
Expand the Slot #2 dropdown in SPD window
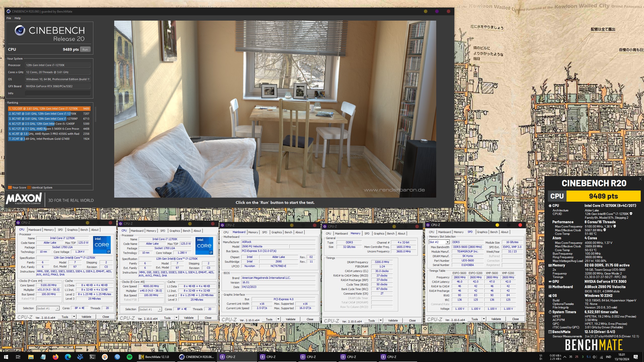pyautogui.click(x=447, y=242)
